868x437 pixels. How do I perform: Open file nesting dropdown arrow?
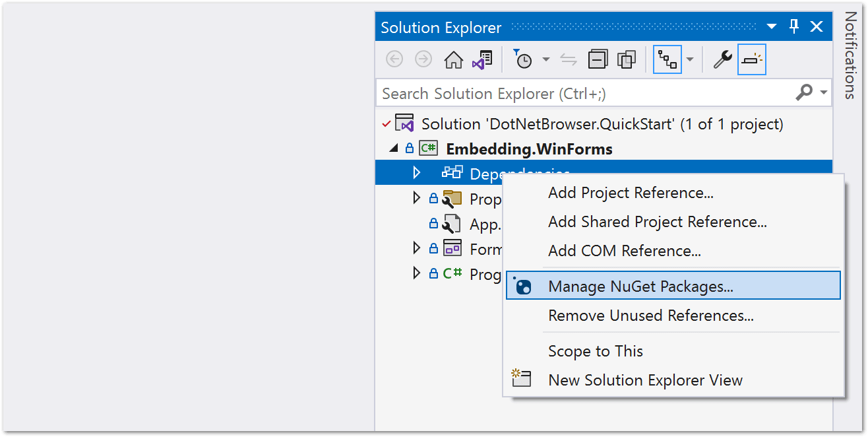690,59
